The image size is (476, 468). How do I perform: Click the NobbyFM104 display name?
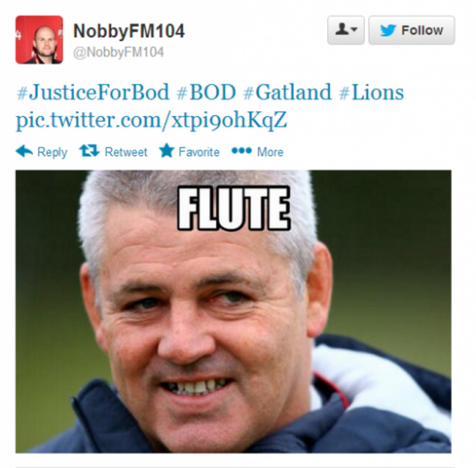click(129, 31)
